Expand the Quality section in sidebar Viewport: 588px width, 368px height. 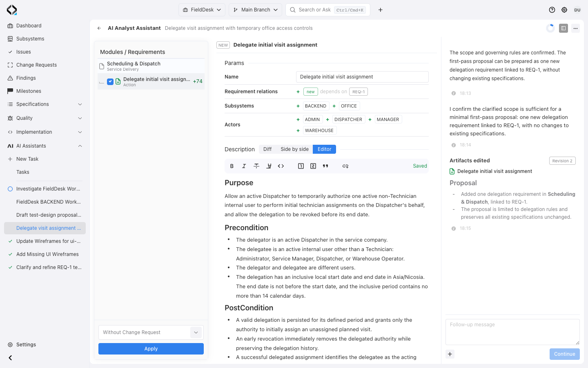45,118
